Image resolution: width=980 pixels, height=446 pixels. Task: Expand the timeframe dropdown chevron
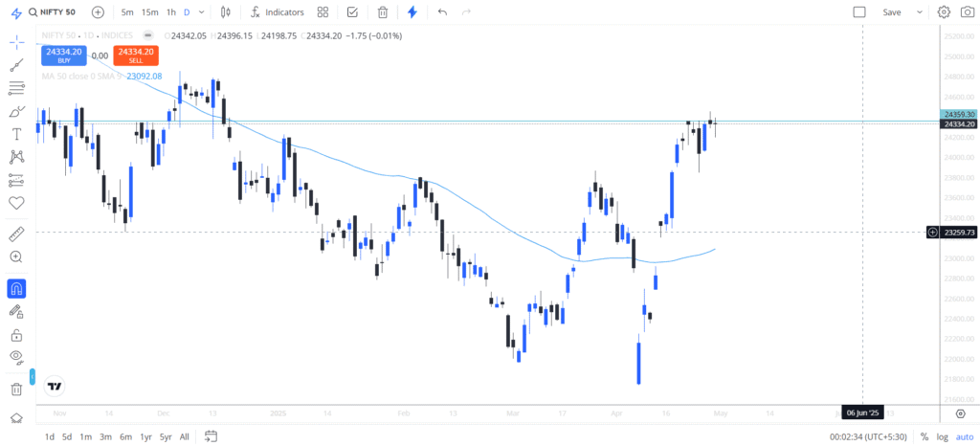click(201, 11)
